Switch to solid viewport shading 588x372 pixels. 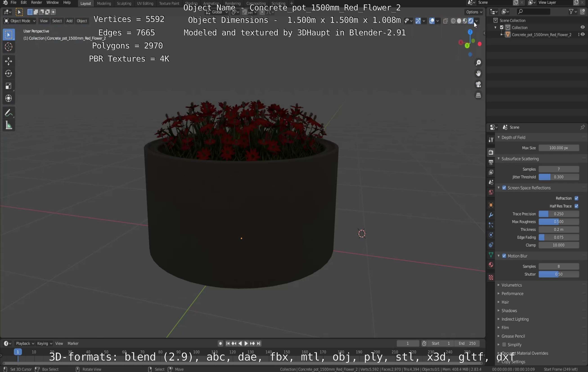(x=459, y=21)
